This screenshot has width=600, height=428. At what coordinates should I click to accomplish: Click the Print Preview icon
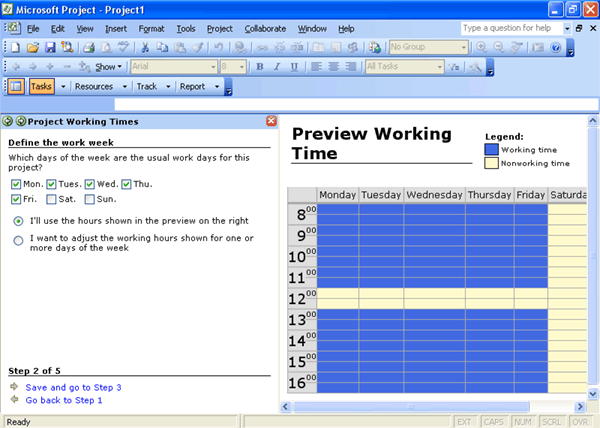pyautogui.click(x=106, y=47)
